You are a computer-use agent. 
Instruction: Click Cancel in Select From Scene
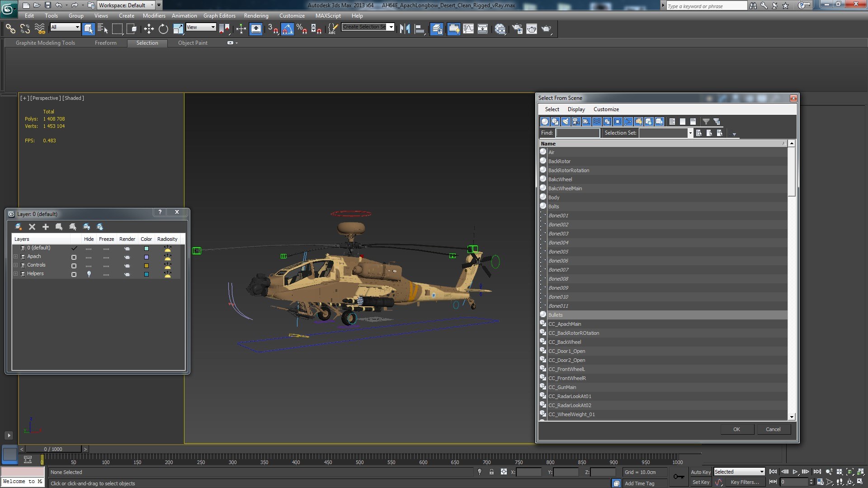coord(773,429)
